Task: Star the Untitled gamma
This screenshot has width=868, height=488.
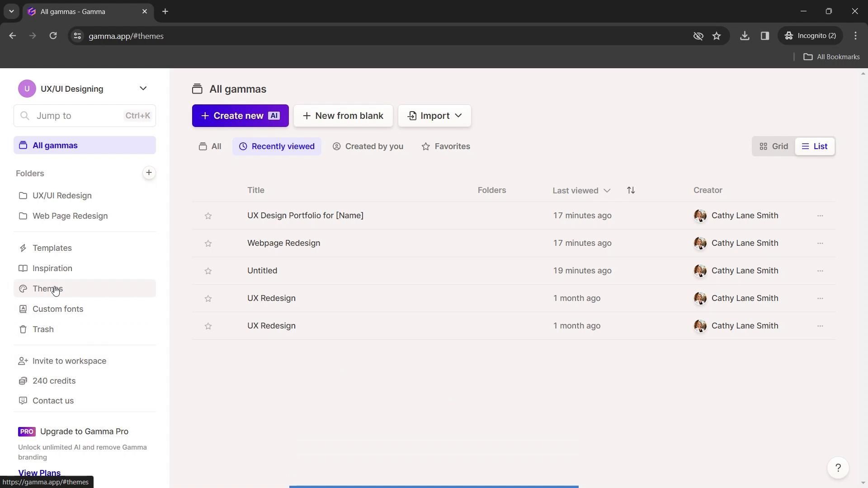Action: coord(208,271)
